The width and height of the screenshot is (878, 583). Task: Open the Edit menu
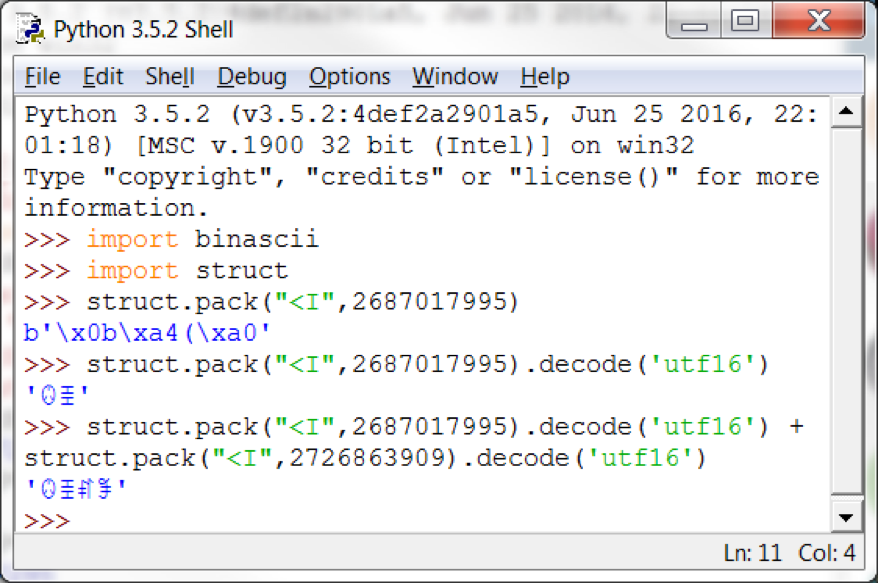point(103,77)
